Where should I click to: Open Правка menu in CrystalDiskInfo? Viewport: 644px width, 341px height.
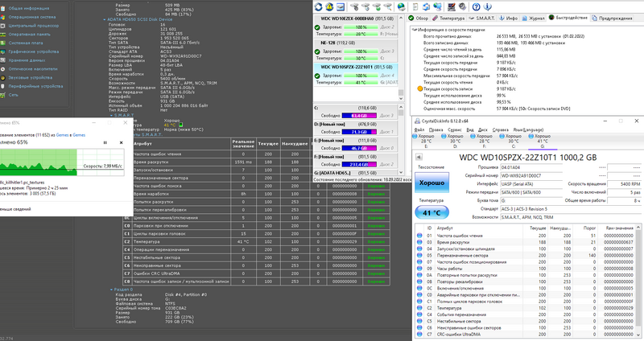pyautogui.click(x=436, y=129)
